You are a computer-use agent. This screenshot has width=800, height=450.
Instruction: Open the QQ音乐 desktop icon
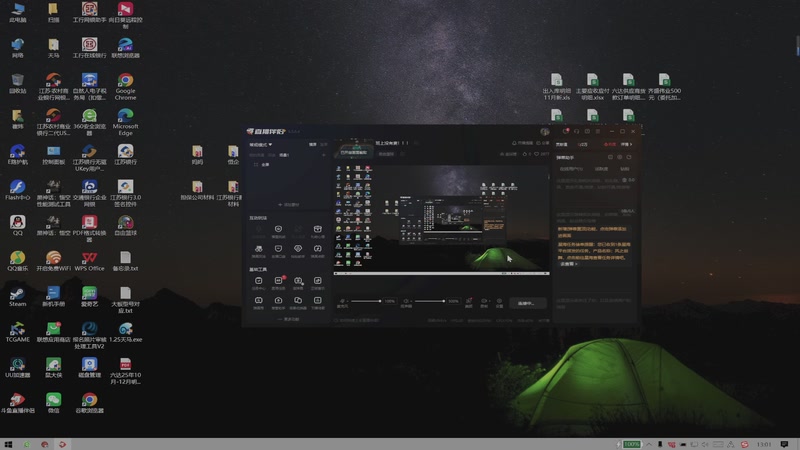[17, 261]
